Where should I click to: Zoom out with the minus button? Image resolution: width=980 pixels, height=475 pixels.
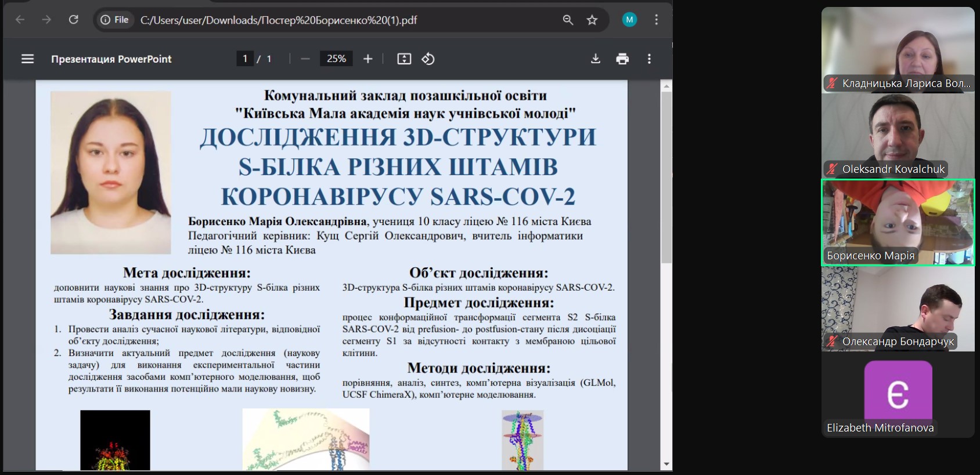click(x=305, y=59)
